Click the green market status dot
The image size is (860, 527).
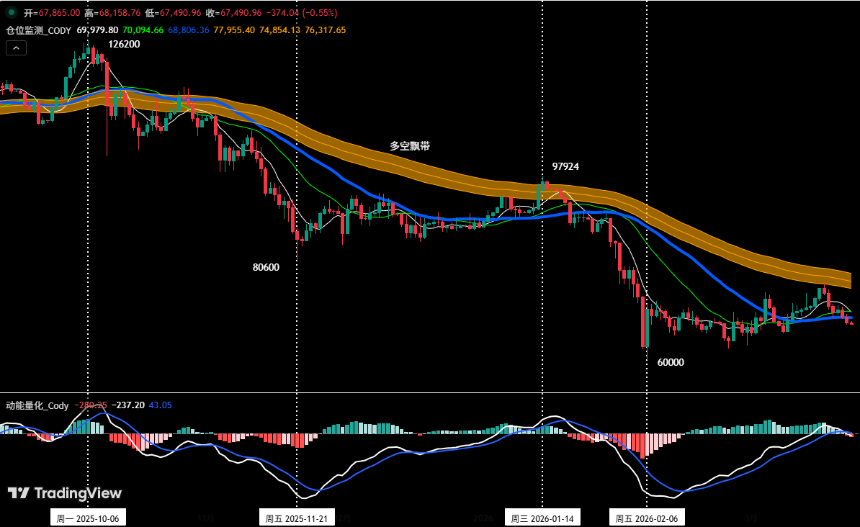pyautogui.click(x=12, y=12)
